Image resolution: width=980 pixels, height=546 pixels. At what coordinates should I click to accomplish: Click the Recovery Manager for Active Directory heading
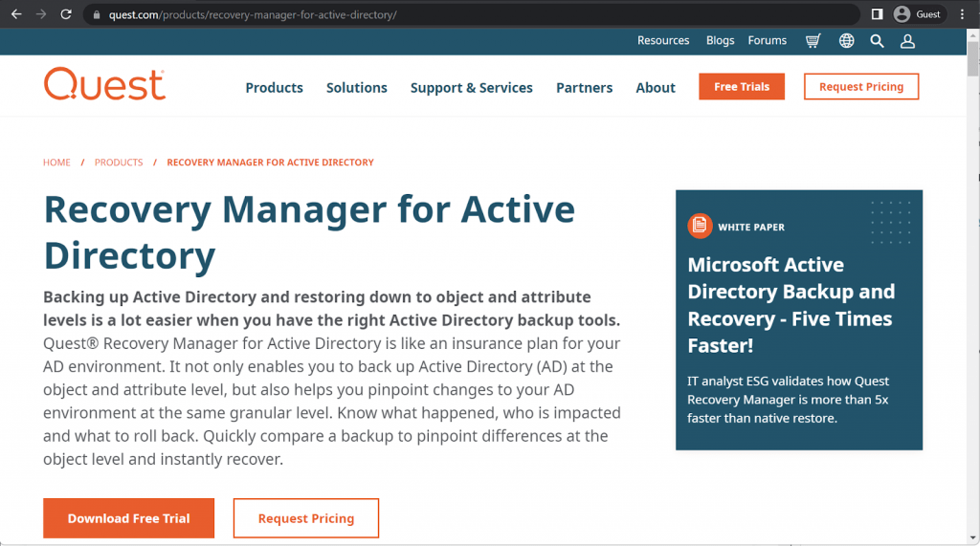(x=309, y=232)
